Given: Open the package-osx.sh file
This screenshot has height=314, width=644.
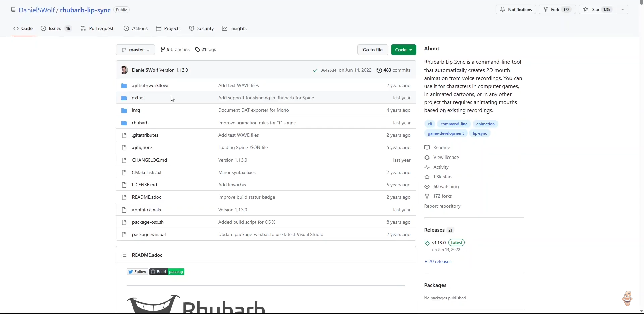Looking at the screenshot, I should tap(148, 222).
